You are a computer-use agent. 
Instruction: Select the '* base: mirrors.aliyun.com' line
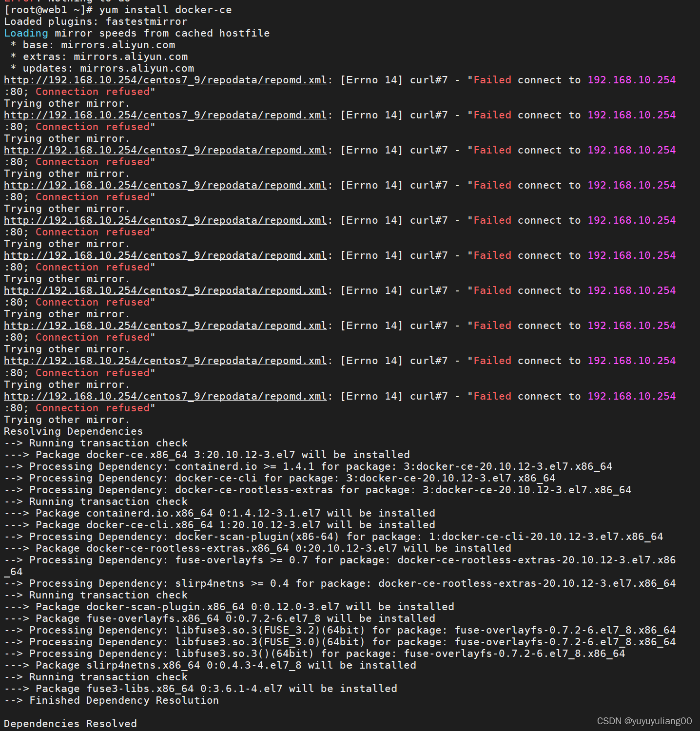(93, 45)
